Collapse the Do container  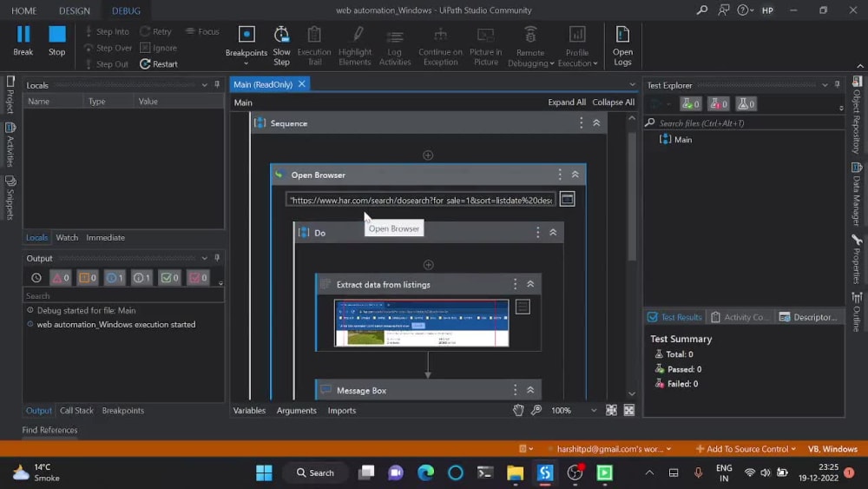553,233
